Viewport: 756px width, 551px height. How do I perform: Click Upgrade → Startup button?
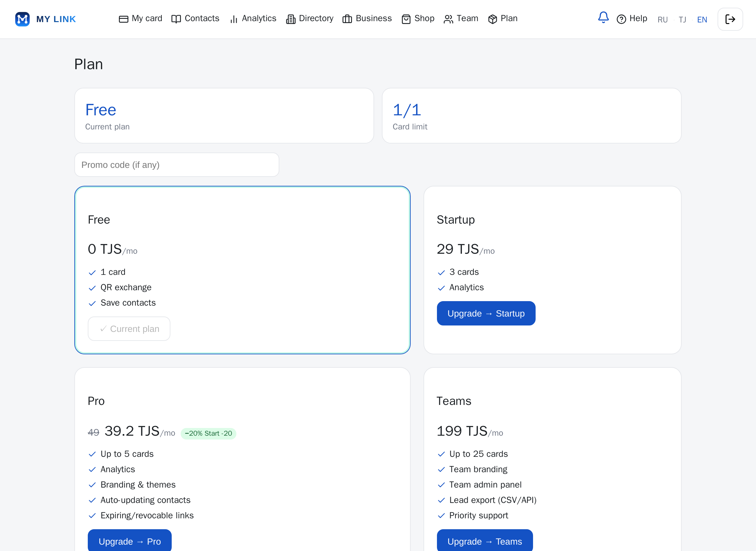pyautogui.click(x=486, y=314)
